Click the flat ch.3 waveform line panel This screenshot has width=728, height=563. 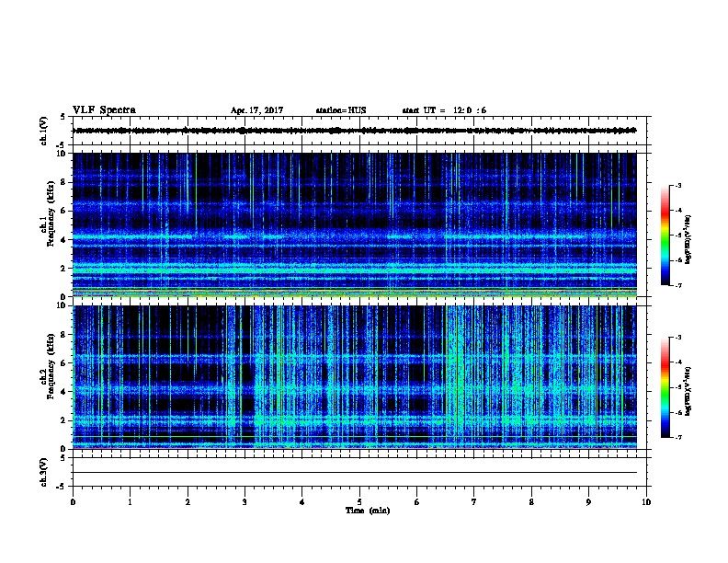coord(359,472)
